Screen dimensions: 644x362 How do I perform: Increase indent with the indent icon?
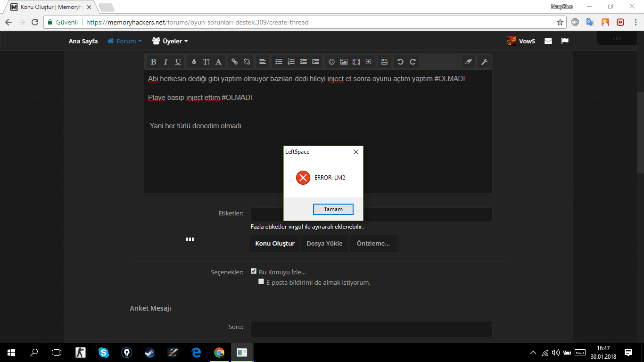315,62
